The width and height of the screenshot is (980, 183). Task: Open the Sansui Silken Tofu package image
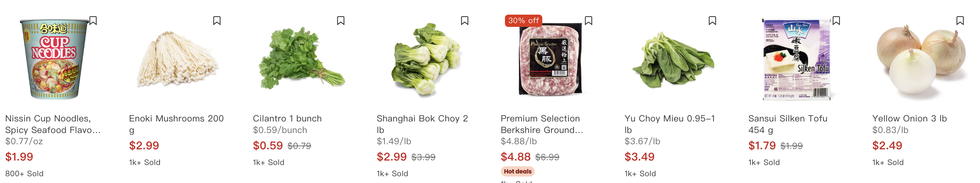pyautogui.click(x=797, y=60)
